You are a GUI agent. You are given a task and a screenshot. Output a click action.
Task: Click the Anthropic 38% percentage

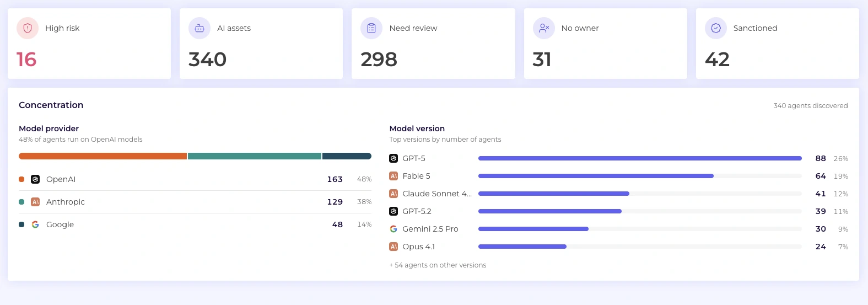point(364,202)
